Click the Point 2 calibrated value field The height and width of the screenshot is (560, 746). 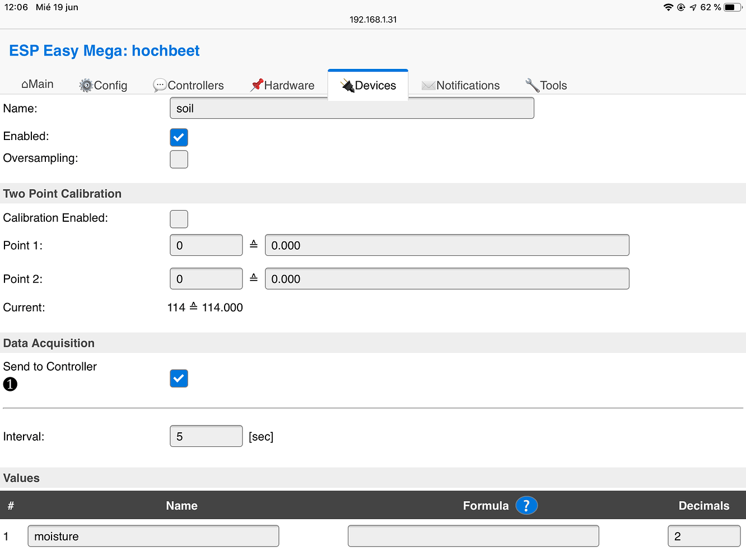tap(447, 279)
